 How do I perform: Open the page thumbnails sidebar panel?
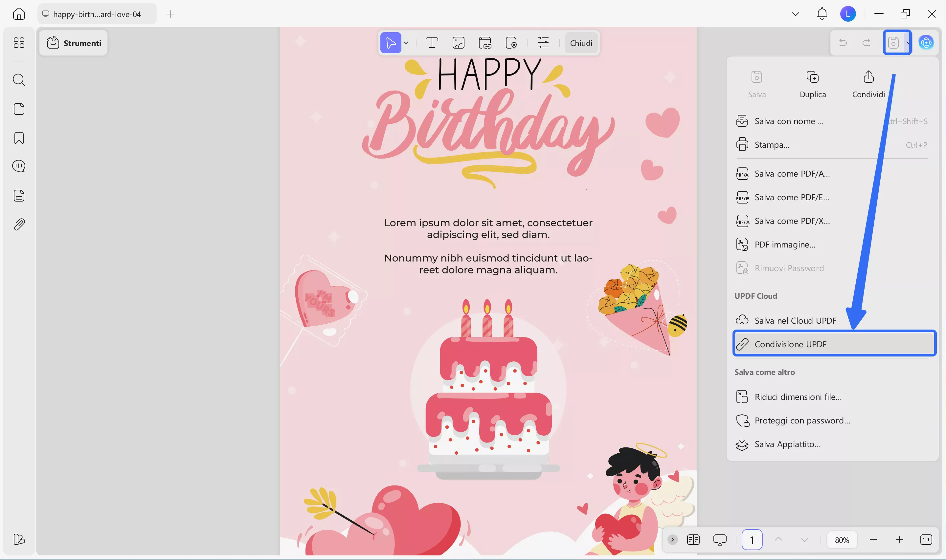coord(19,109)
